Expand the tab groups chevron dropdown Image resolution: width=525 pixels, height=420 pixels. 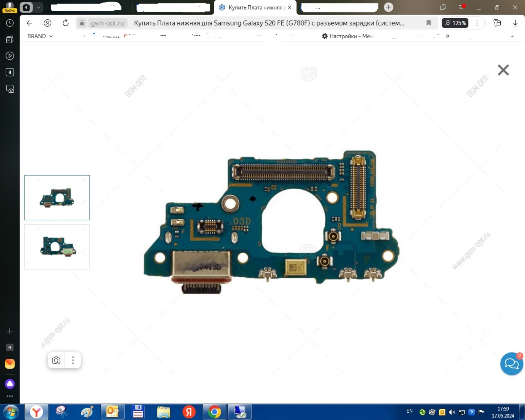click(x=39, y=7)
